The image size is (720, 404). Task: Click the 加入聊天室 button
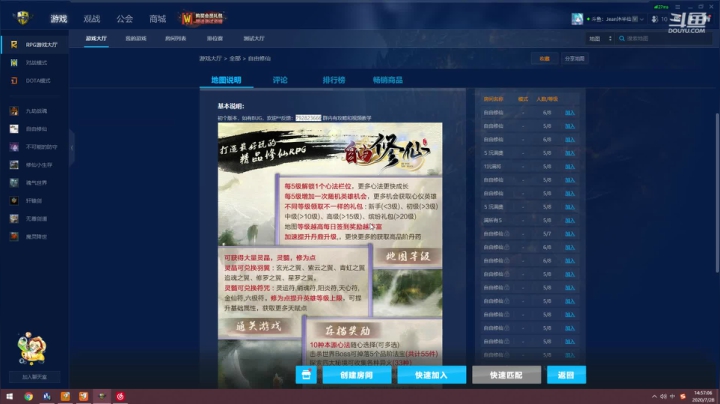pyautogui.click(x=35, y=377)
